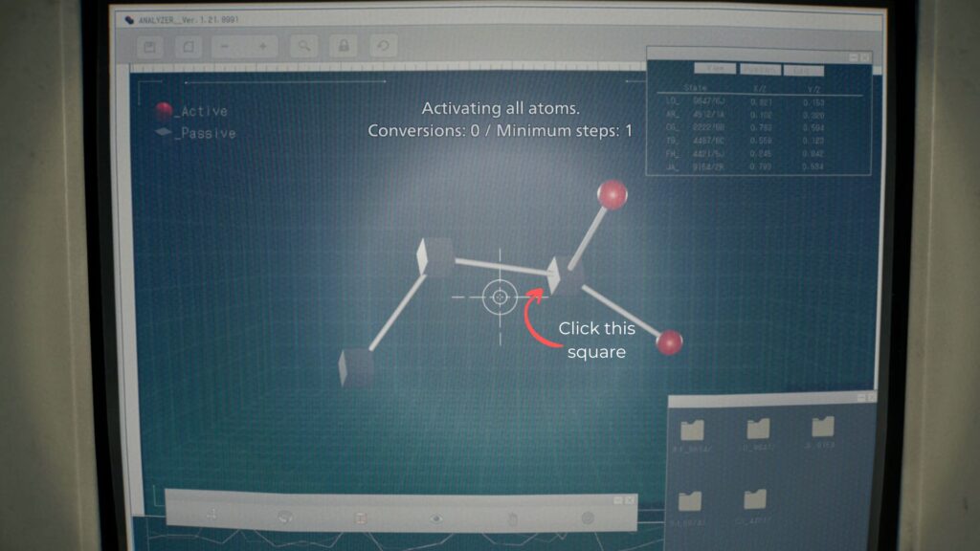
Task: Click the trash icon in bottom panel
Action: coord(512,518)
